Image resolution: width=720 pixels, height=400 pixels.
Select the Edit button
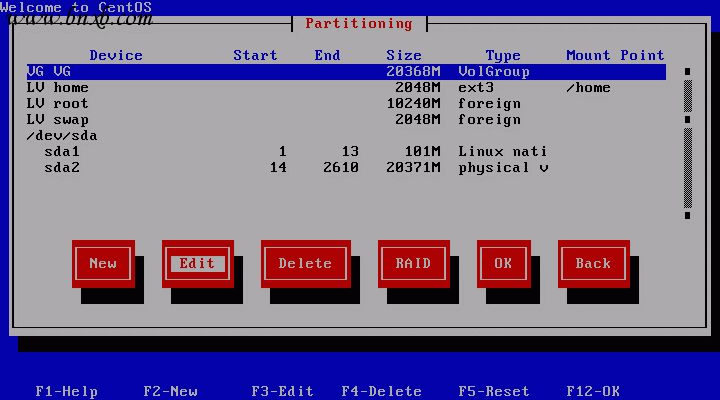(x=197, y=264)
